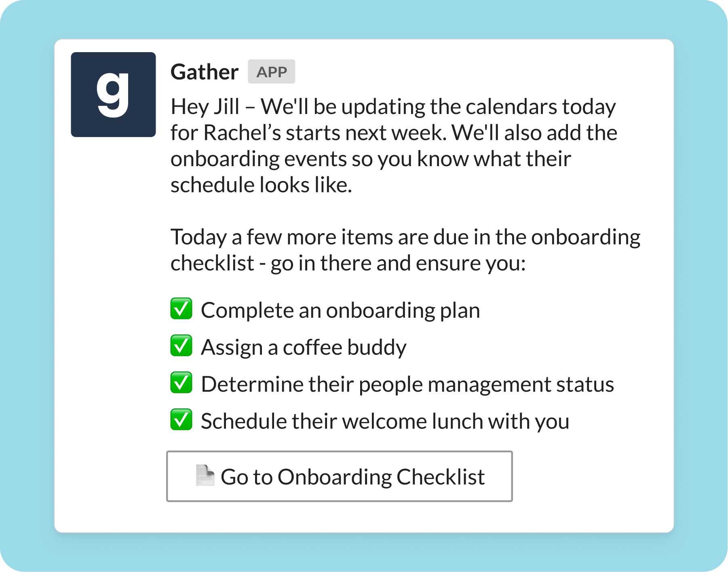Click the Hey Jill greeting text
The image size is (728, 572).
205,107
